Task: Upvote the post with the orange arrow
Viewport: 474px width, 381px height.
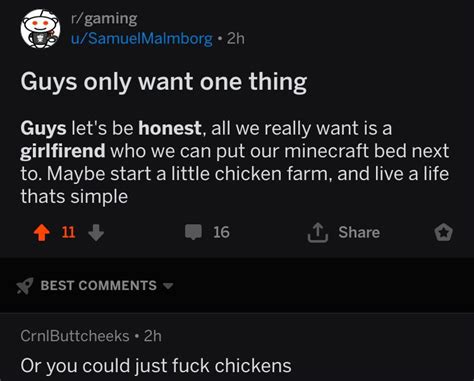Action: [x=42, y=232]
